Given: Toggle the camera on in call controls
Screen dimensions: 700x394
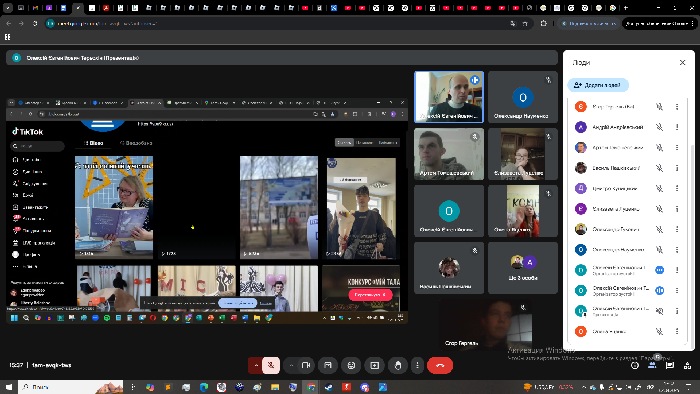Looking at the screenshot, I should tap(306, 365).
